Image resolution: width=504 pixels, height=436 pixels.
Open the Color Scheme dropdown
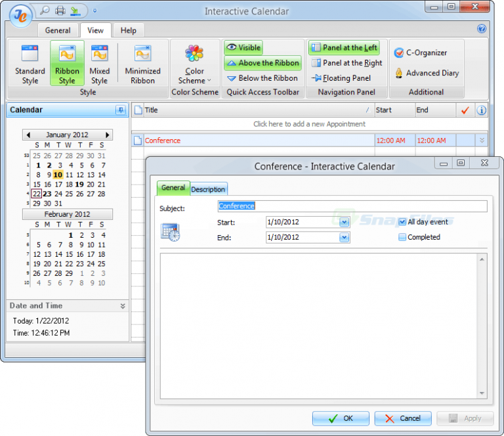pyautogui.click(x=194, y=64)
